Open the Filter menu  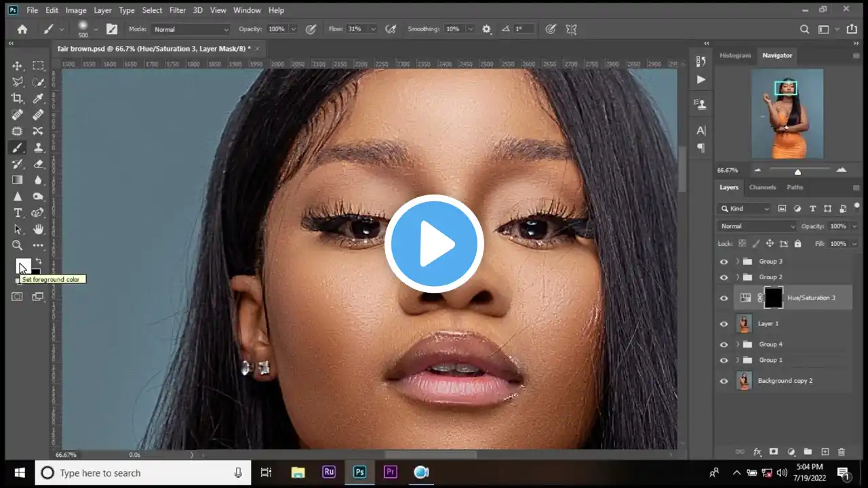[x=178, y=10]
